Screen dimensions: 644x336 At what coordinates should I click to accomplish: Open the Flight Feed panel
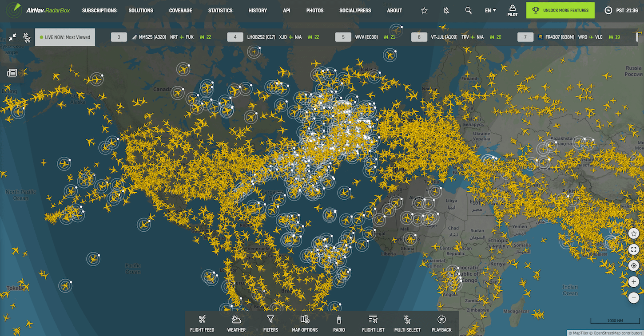[x=202, y=323]
